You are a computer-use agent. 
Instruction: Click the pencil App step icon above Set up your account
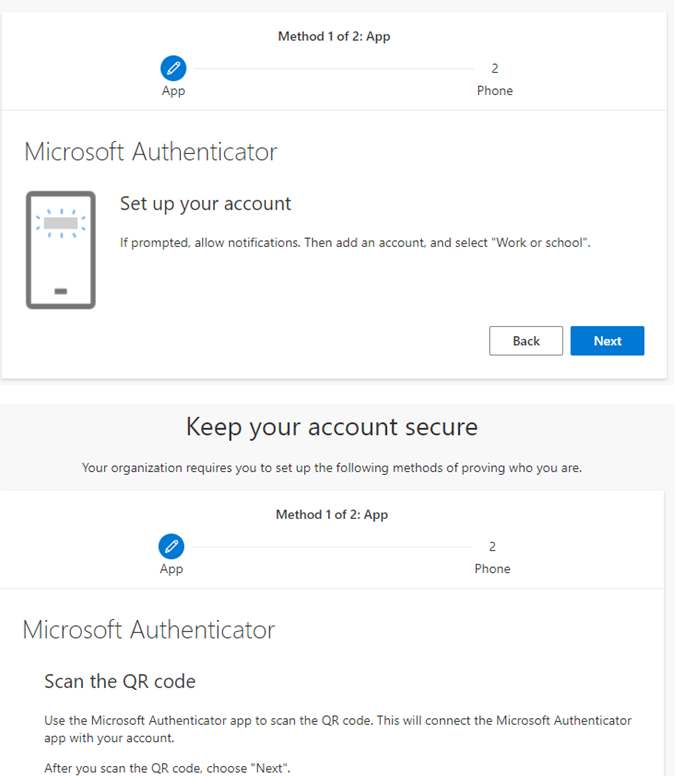point(173,69)
